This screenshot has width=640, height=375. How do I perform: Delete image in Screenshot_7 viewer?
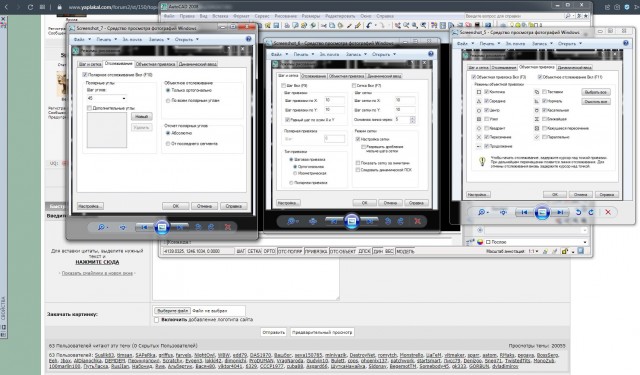point(228,227)
